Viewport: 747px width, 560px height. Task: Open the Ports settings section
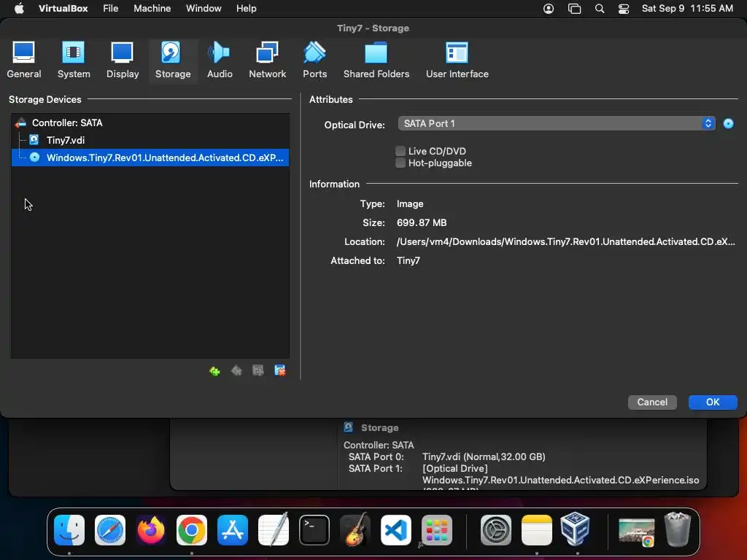coord(315,61)
